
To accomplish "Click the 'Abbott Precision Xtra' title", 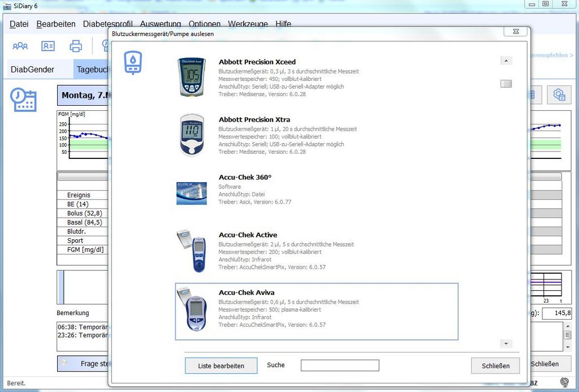I will click(254, 120).
